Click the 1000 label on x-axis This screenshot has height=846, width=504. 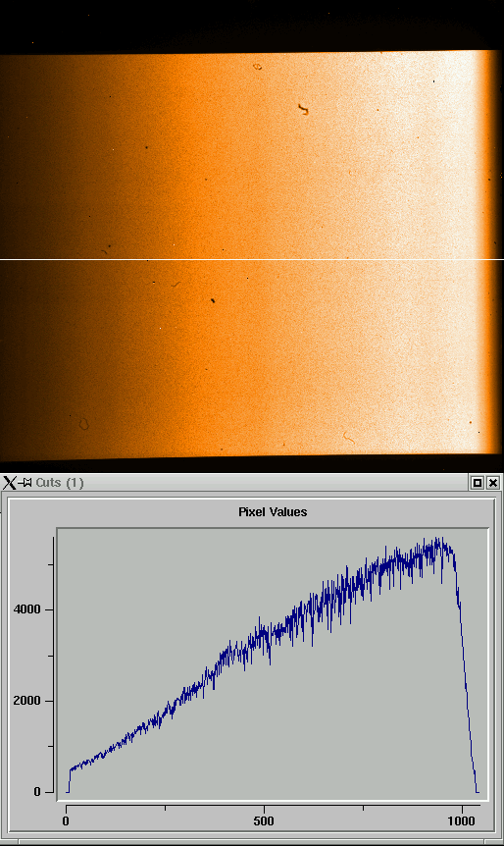[462, 821]
